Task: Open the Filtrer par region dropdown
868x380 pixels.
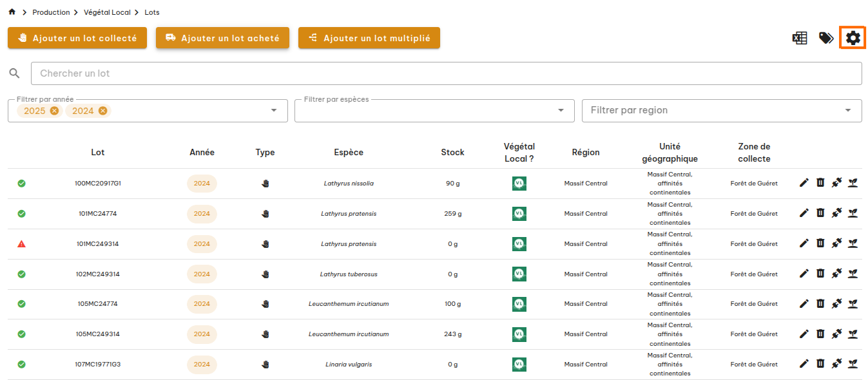Action: coord(847,111)
